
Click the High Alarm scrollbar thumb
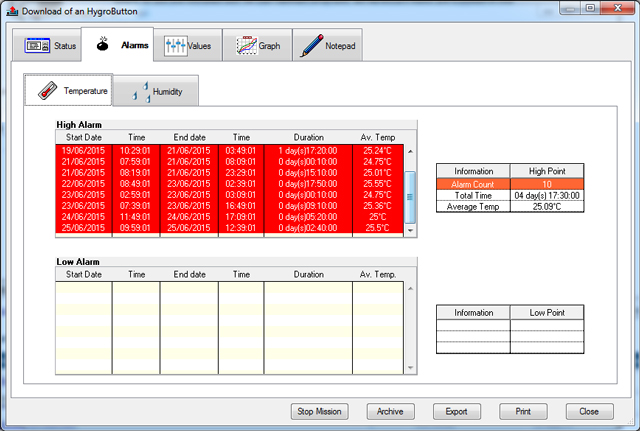pos(410,197)
